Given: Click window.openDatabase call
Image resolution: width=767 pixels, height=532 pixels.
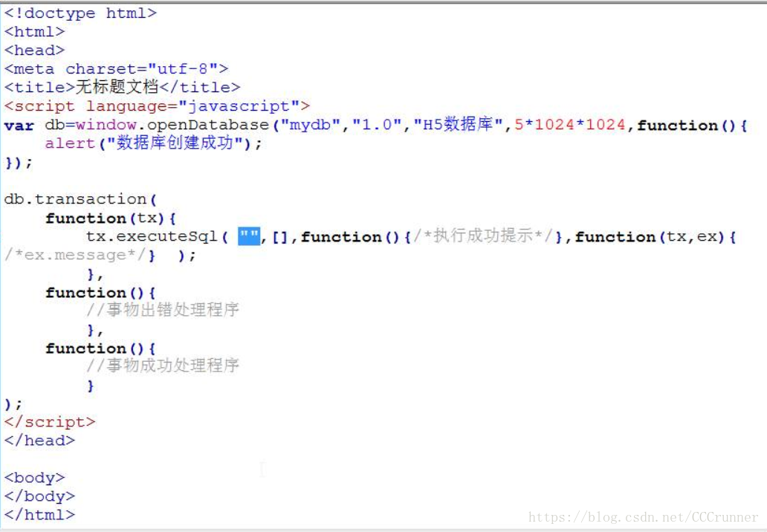Looking at the screenshot, I should [x=172, y=125].
